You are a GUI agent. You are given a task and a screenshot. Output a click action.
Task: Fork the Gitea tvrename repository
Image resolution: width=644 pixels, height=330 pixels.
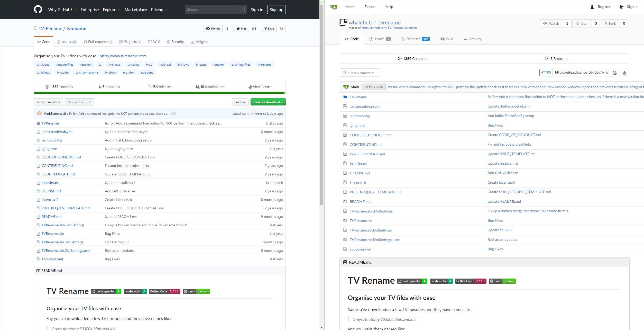coord(610,23)
